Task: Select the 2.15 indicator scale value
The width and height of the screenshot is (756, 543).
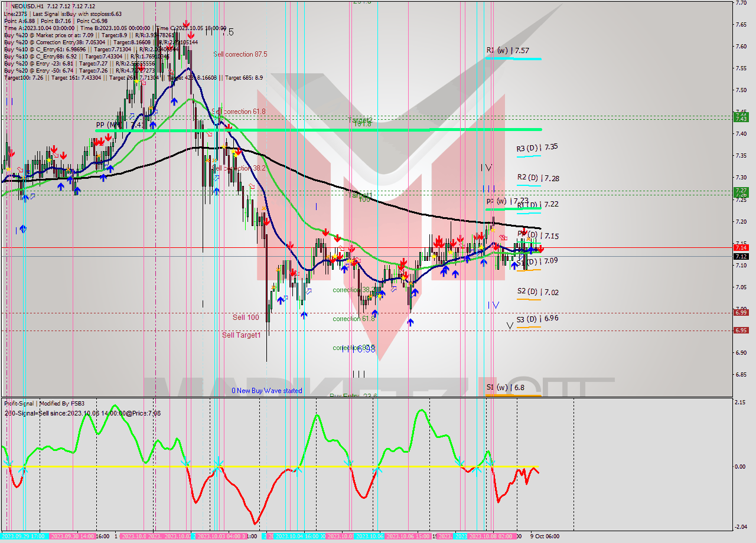Action: click(x=741, y=403)
